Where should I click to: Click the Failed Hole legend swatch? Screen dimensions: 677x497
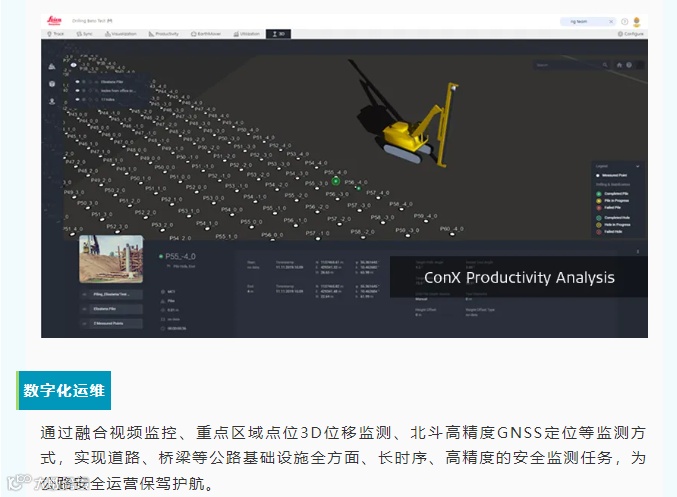pos(598,232)
